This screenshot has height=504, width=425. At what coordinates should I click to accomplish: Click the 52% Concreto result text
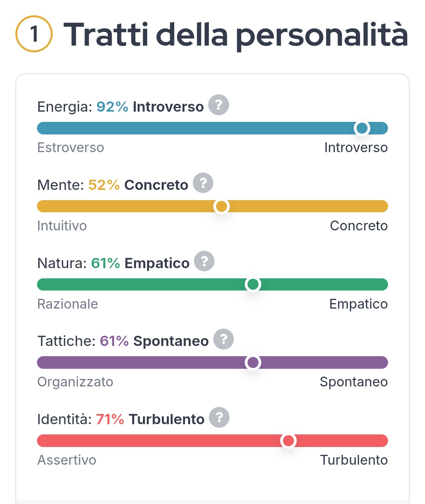[138, 185]
